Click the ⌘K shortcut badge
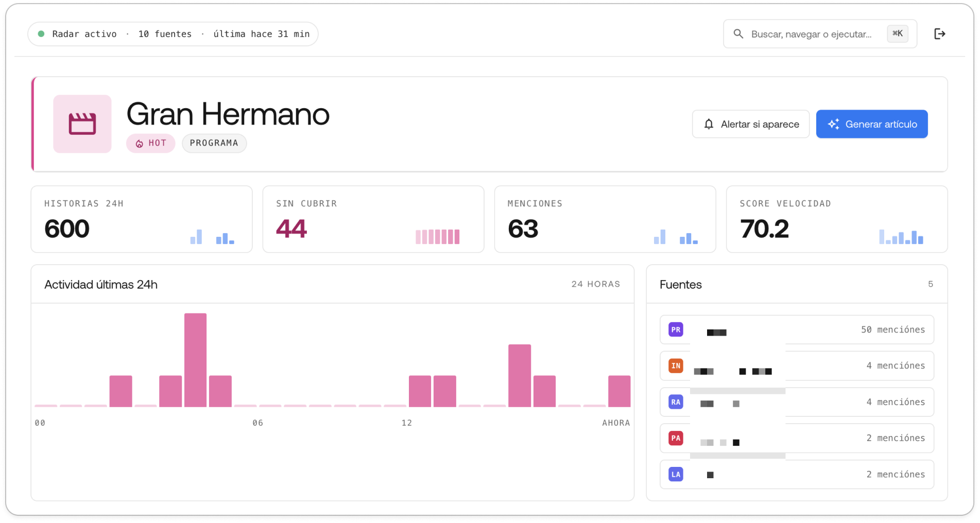980x523 pixels. 898,34
